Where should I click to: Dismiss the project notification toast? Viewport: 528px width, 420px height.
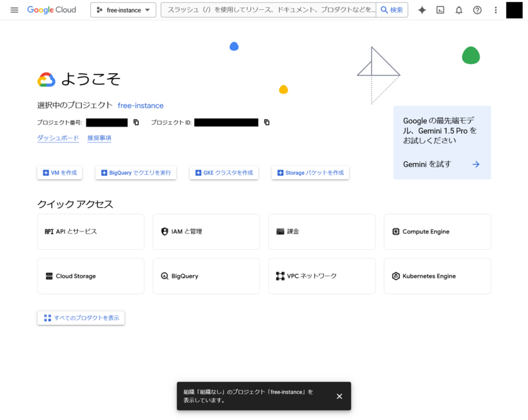tap(339, 396)
